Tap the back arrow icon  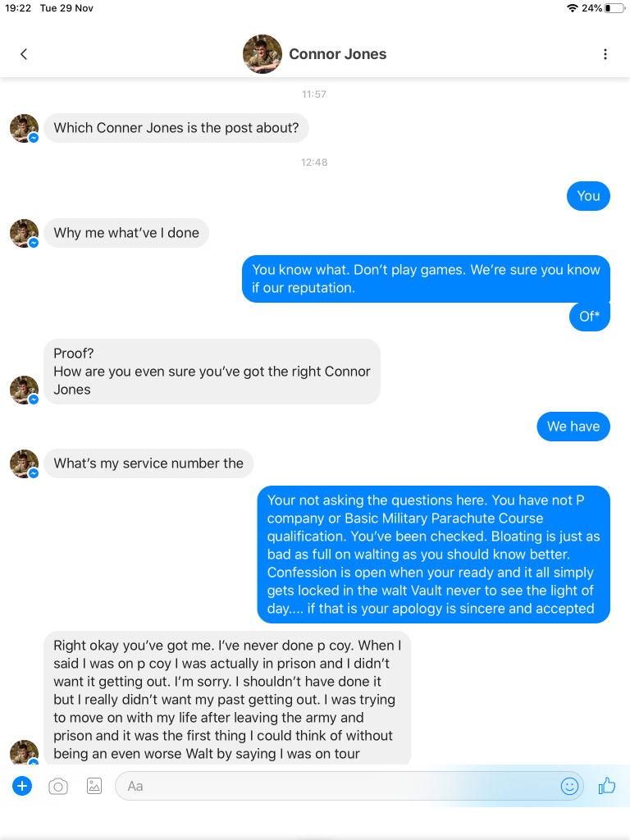click(24, 54)
